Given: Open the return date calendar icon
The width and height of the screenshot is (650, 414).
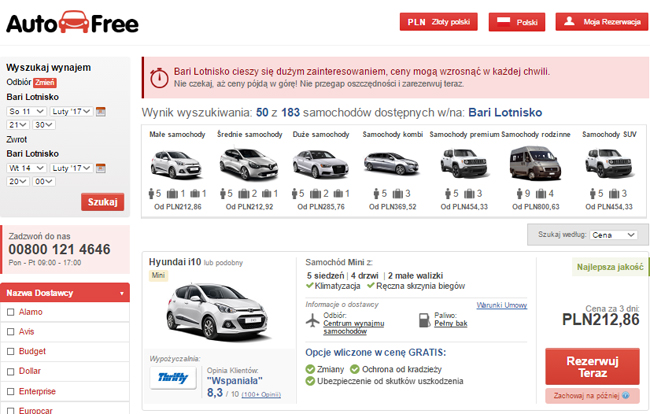Looking at the screenshot, I should tap(101, 168).
